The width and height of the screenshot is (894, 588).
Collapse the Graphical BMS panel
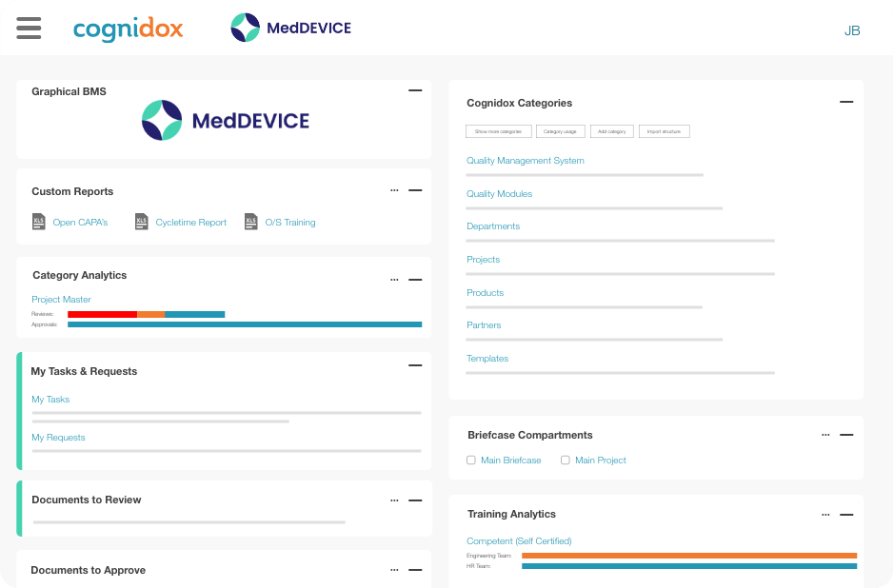pos(415,90)
